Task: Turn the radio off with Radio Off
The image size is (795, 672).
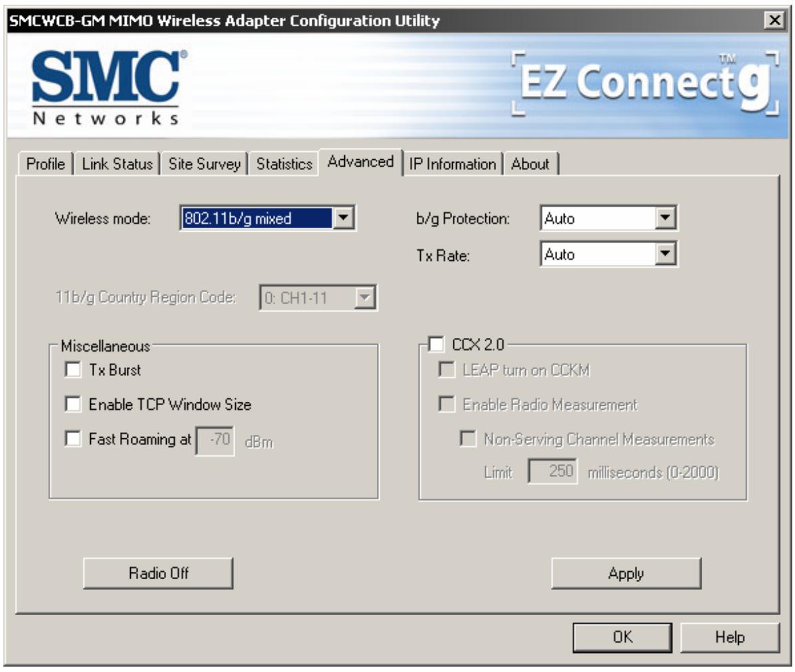Action: click(158, 573)
